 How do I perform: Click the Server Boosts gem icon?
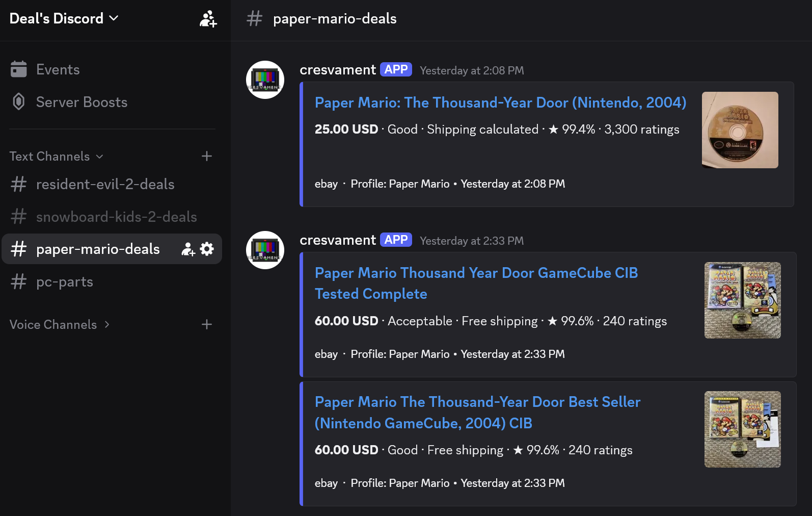(x=19, y=102)
